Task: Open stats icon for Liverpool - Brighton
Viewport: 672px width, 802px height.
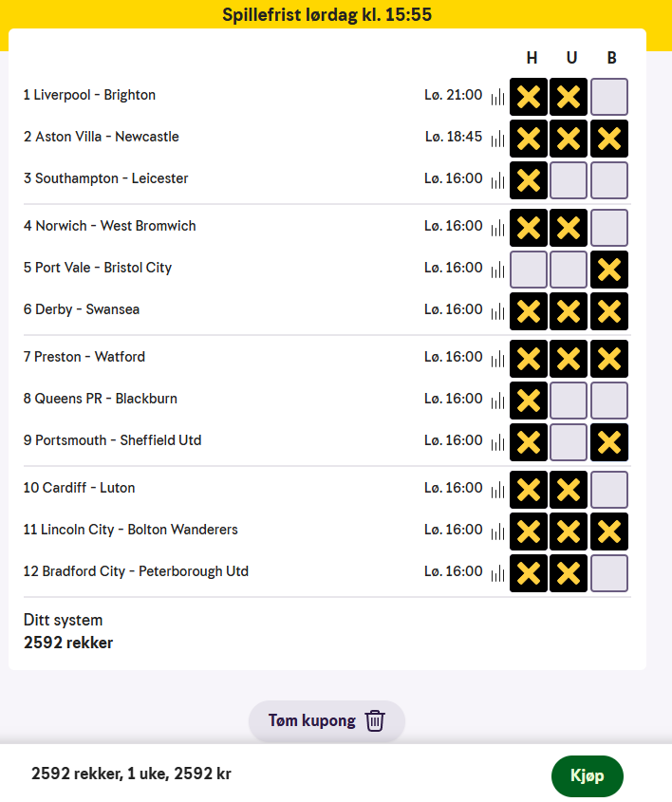Action: tap(497, 97)
